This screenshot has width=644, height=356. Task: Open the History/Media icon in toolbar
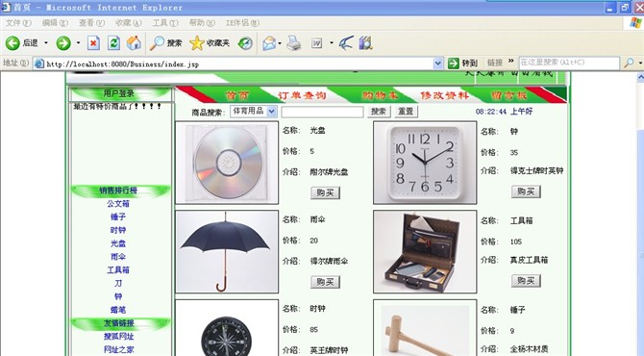(245, 42)
